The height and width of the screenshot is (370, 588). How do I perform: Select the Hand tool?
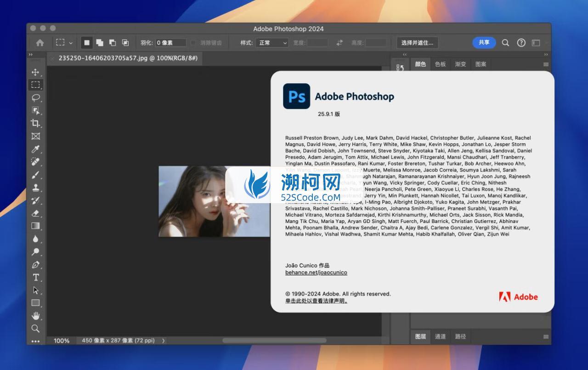(x=35, y=316)
